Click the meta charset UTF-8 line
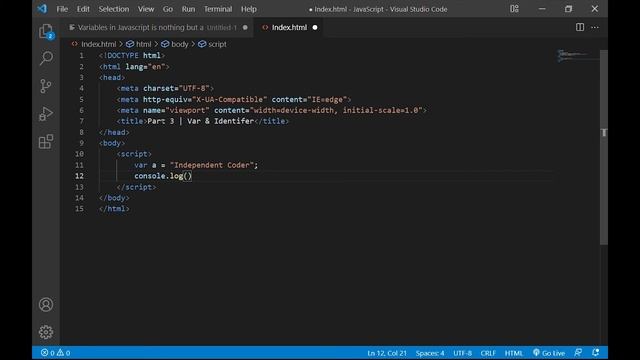The image size is (640, 360). (165, 88)
